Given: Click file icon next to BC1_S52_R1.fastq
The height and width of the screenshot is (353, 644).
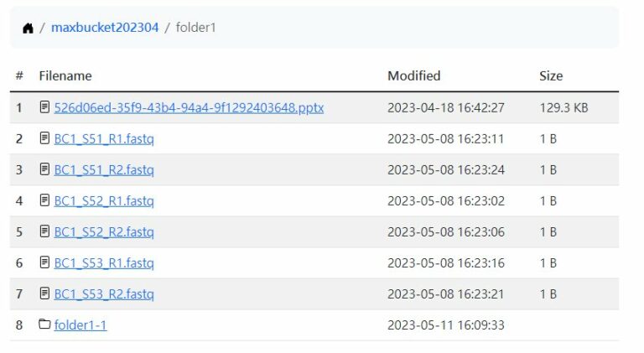Looking at the screenshot, I should point(45,200).
